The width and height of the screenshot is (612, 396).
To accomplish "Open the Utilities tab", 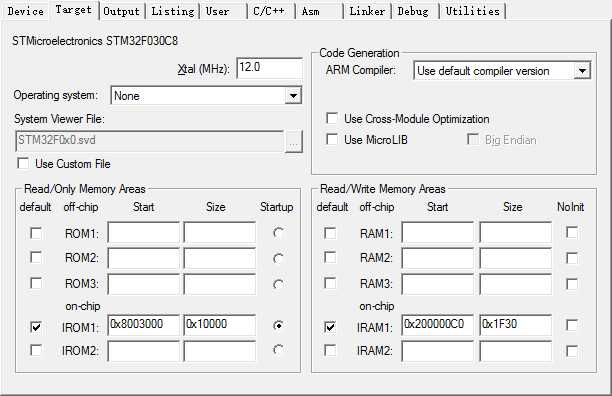I will (x=473, y=11).
